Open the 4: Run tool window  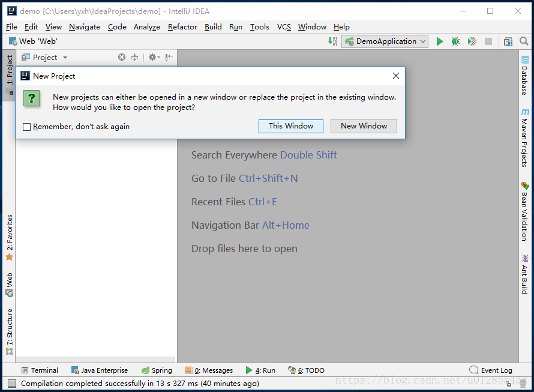260,370
